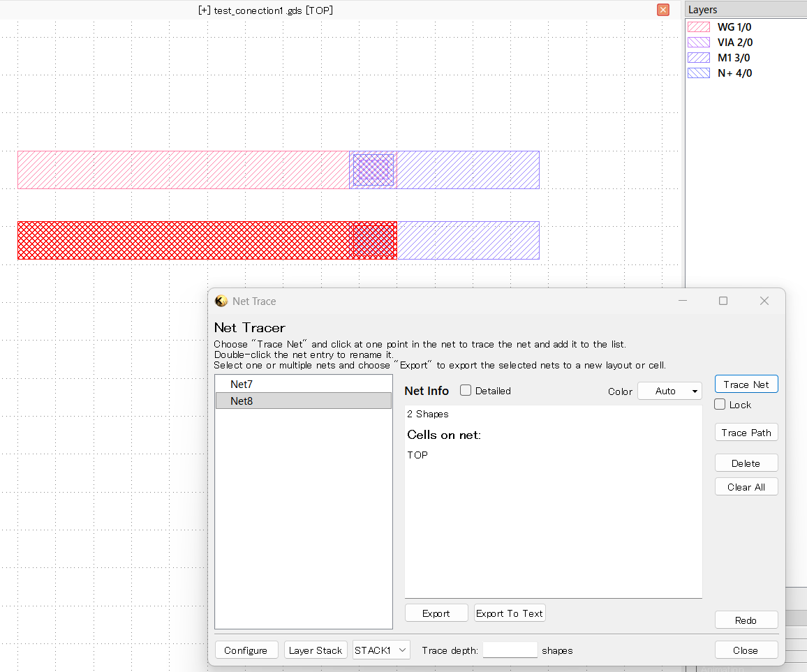Select the WG 1/0 layer swatch

click(698, 27)
